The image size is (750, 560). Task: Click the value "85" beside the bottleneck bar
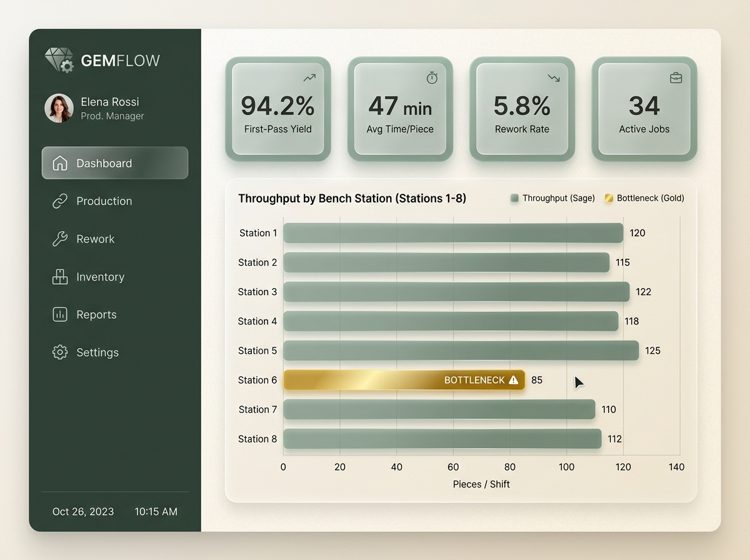pos(537,380)
